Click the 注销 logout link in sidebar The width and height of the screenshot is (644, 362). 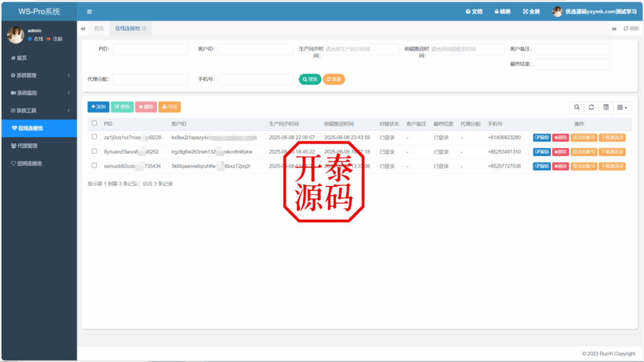click(55, 39)
